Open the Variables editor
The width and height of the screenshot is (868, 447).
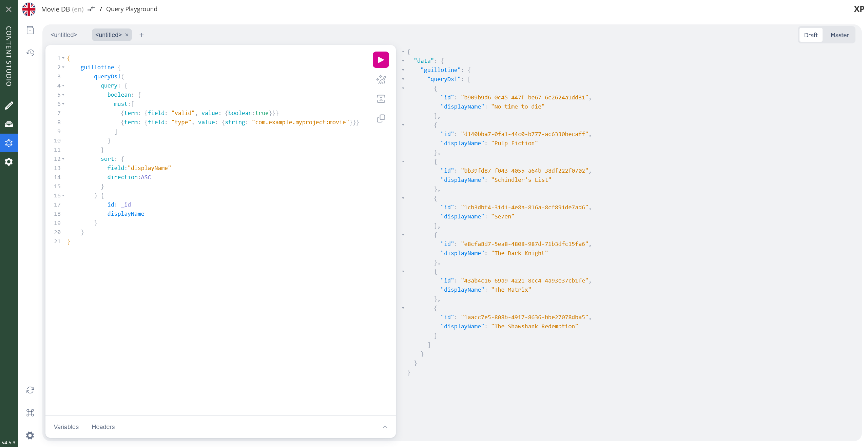coord(66,427)
